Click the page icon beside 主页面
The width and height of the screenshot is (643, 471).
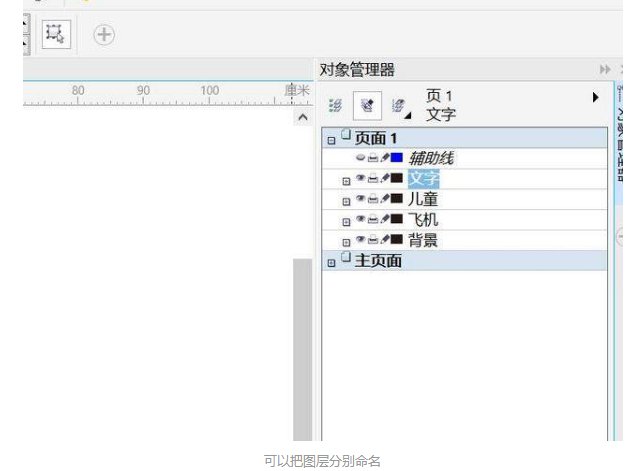[346, 257]
